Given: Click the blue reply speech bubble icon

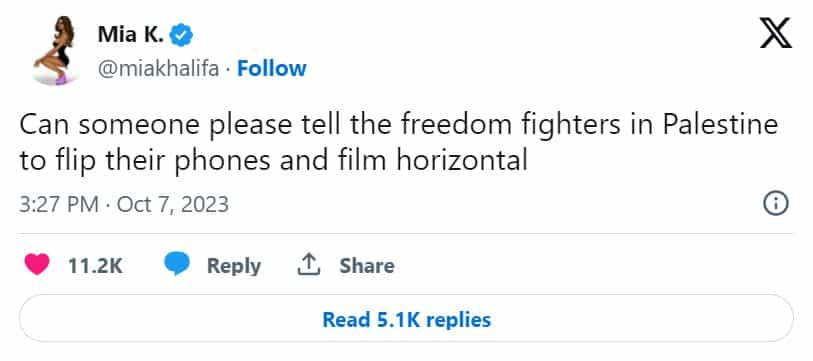Looking at the screenshot, I should point(177,265).
